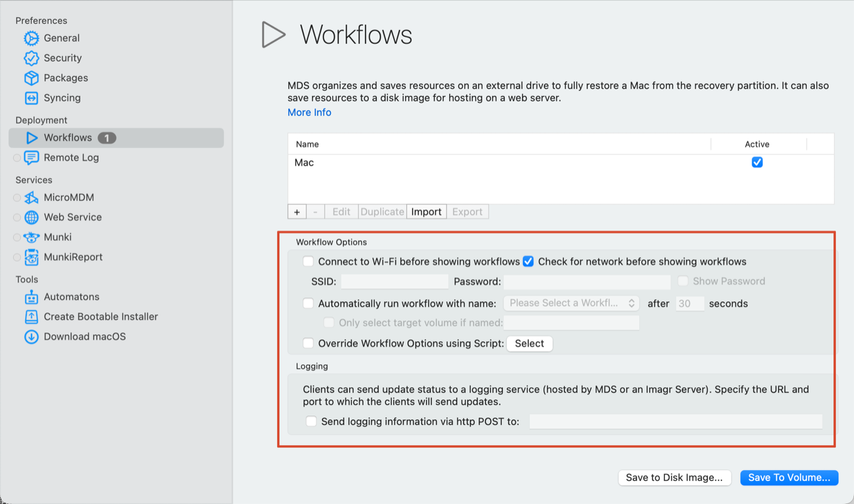Go to the Syncing section label
The image size is (854, 504).
point(62,98)
